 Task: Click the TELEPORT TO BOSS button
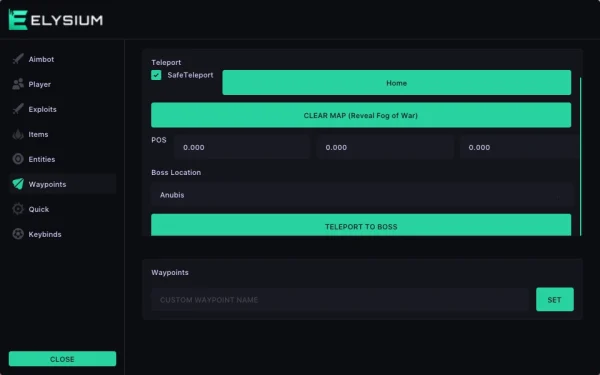point(361,225)
